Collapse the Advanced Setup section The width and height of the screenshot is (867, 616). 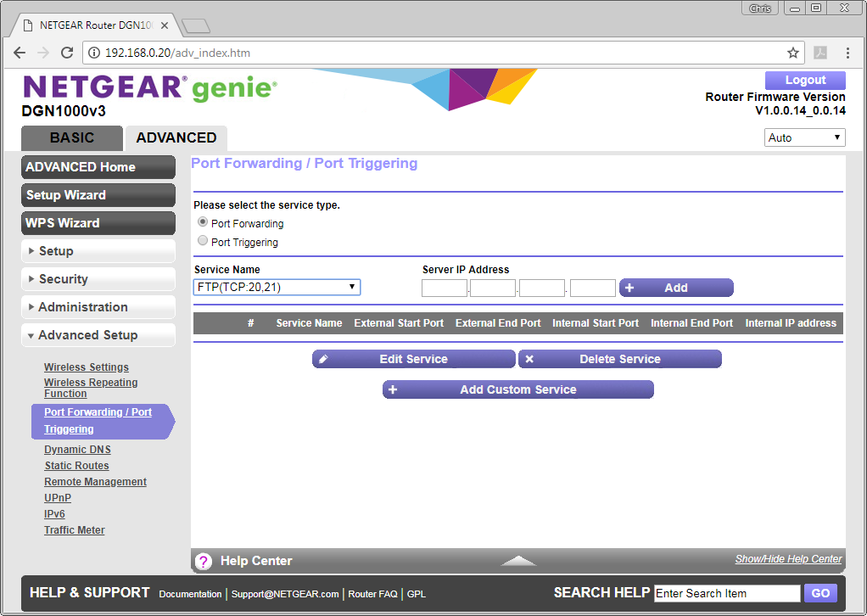pyautogui.click(x=98, y=335)
